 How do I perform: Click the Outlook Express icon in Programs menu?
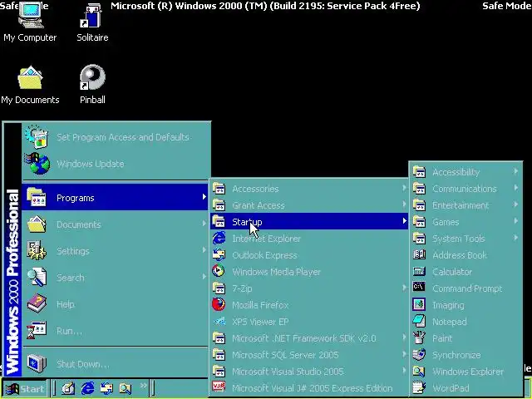pos(219,255)
